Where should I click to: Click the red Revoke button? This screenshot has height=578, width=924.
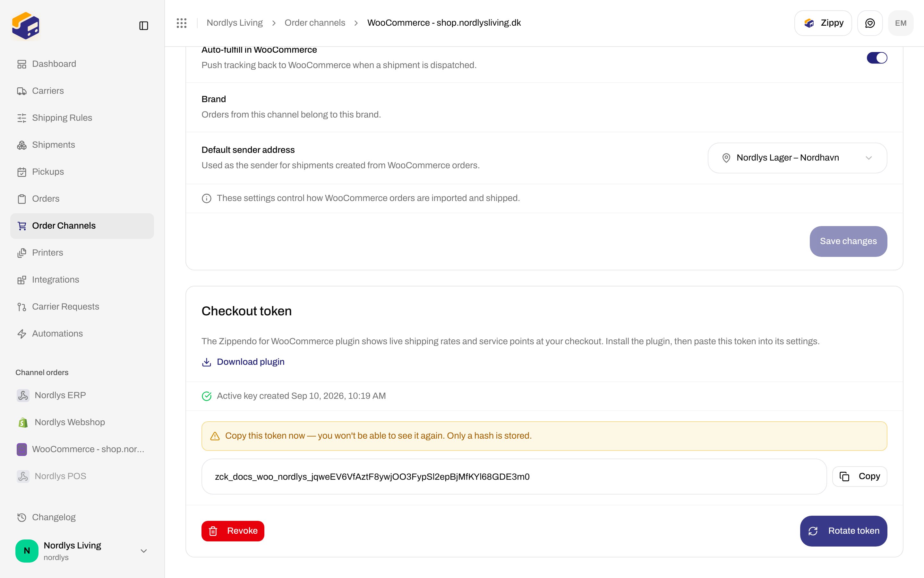pos(233,531)
